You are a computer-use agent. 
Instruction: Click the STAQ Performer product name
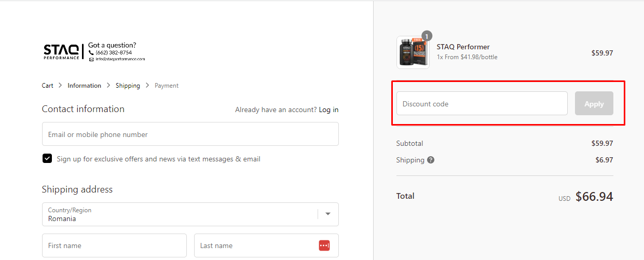pos(463,47)
